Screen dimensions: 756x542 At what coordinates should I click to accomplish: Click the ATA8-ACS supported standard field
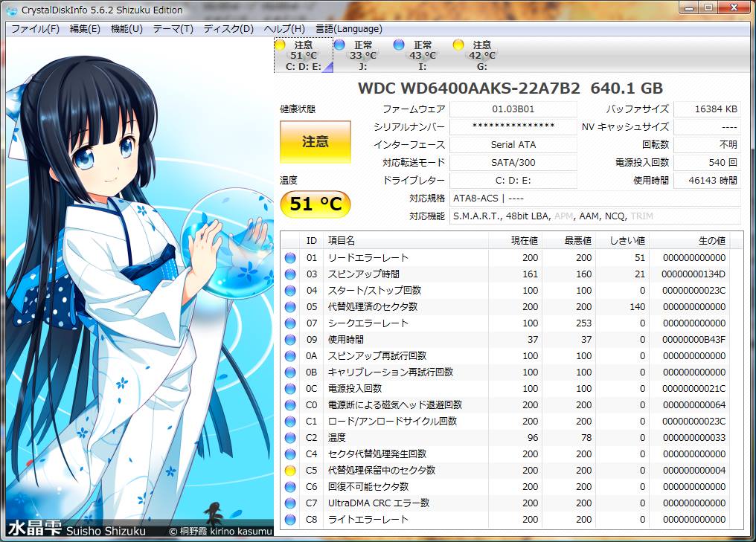[595, 199]
